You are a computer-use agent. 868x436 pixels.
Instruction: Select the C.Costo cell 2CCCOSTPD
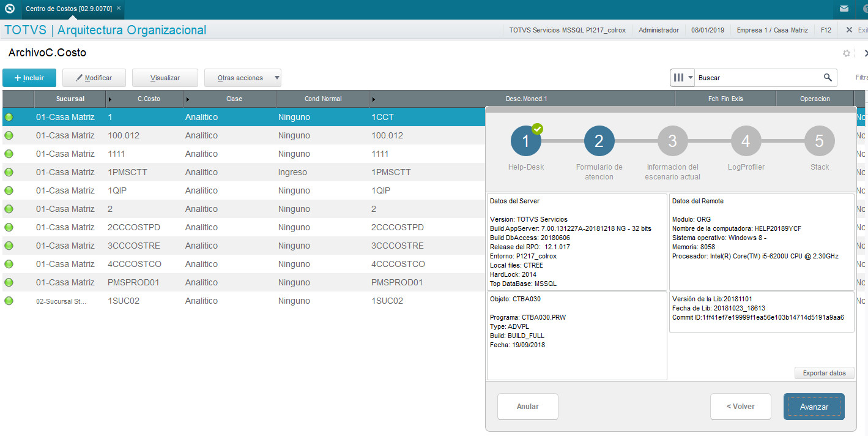134,227
